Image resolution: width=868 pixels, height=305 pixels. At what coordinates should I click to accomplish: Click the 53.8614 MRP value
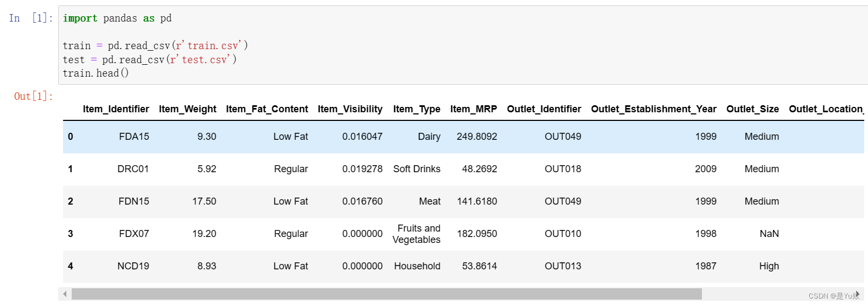pyautogui.click(x=479, y=266)
